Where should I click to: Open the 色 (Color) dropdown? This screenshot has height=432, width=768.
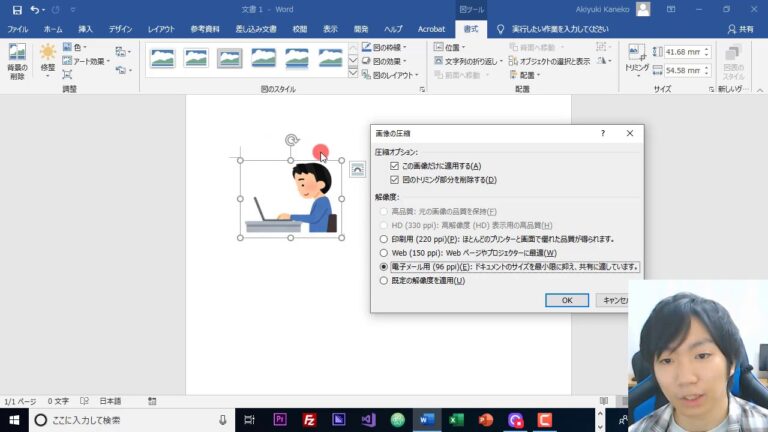(x=75, y=47)
